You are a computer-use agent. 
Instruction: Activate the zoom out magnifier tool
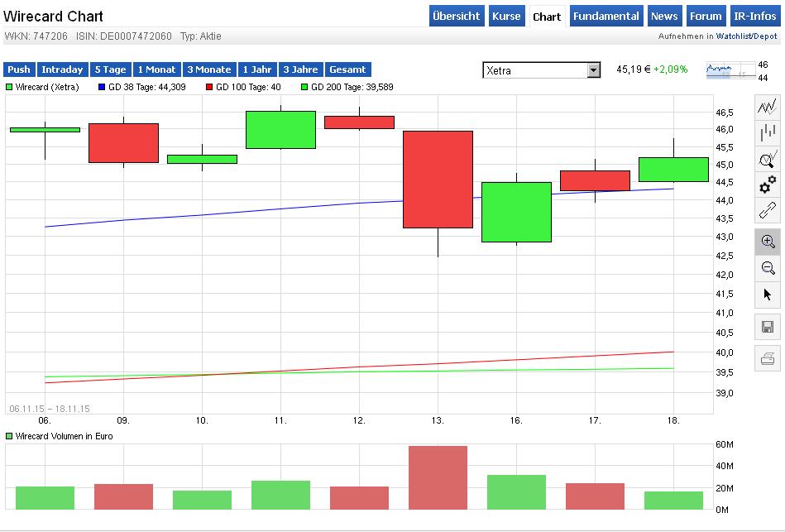tap(768, 268)
